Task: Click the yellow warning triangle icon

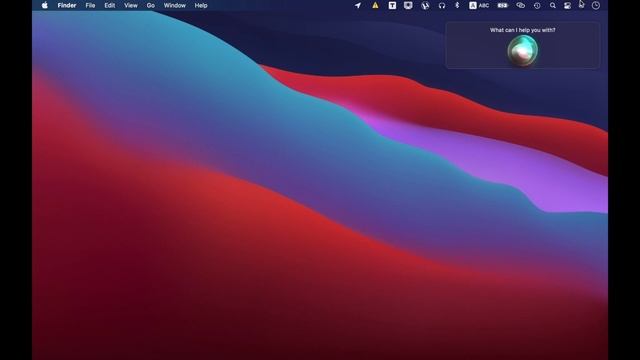Action: [x=375, y=5]
